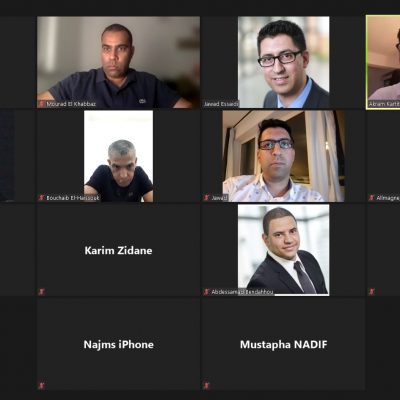Click the Mustapha NADIF name placeholder
Viewport: 400px width, 400px height.
[x=284, y=344]
